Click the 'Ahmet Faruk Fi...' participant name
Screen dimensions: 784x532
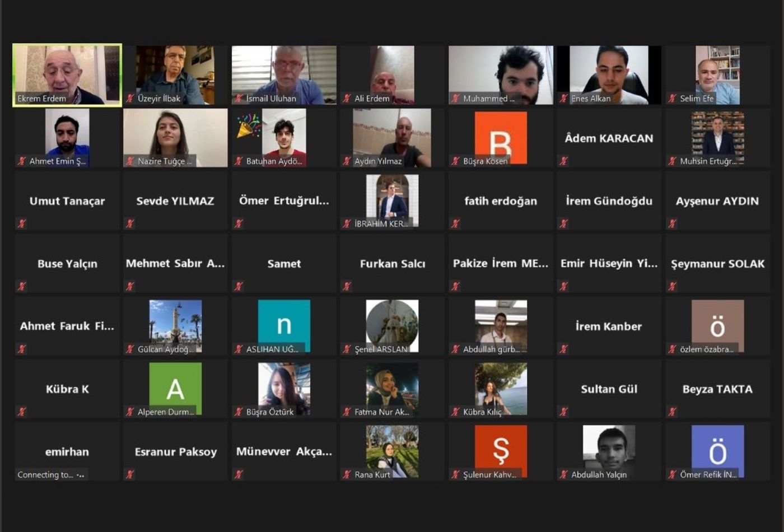tap(67, 326)
